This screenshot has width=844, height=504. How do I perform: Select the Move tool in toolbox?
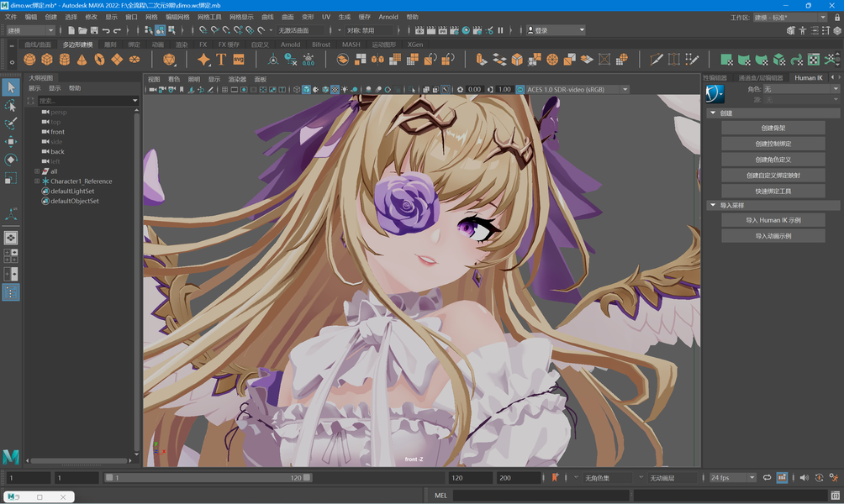pyautogui.click(x=11, y=141)
